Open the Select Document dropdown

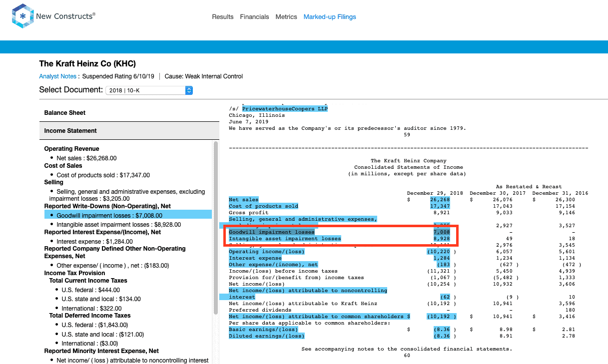point(149,90)
